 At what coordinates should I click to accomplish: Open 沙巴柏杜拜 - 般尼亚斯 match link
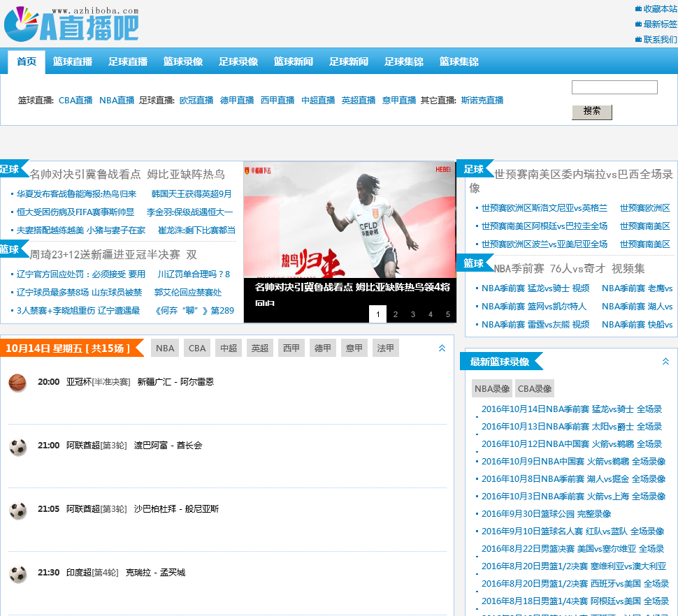176,509
